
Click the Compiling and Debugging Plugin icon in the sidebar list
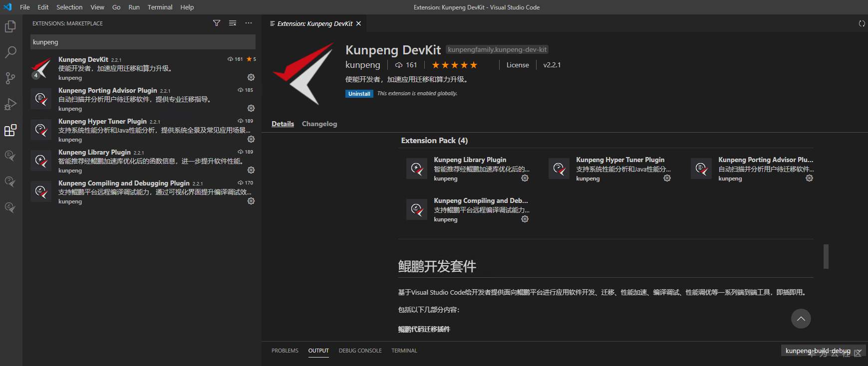(x=41, y=191)
